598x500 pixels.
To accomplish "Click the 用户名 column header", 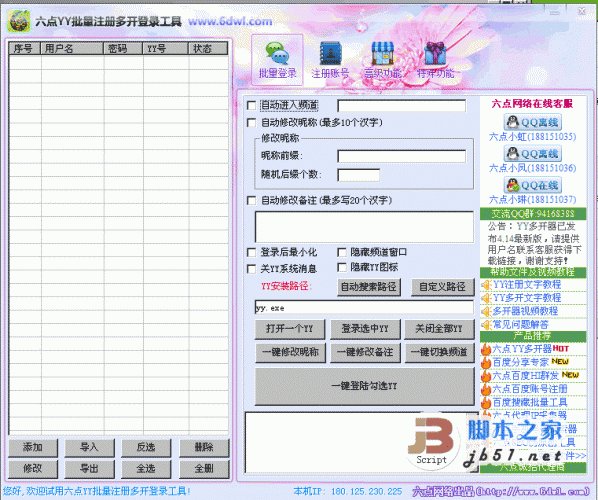I will 72,48.
